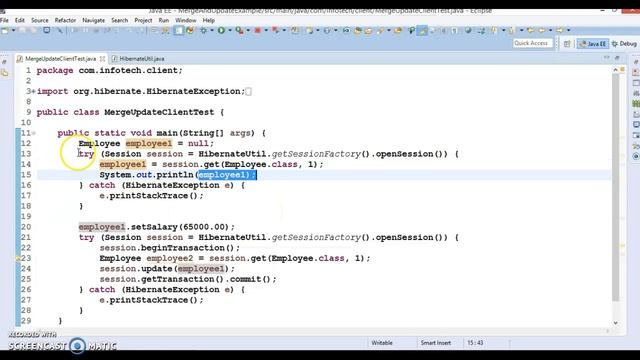Click the Smart Insert status indicator
The image size is (640, 360).
point(436,343)
